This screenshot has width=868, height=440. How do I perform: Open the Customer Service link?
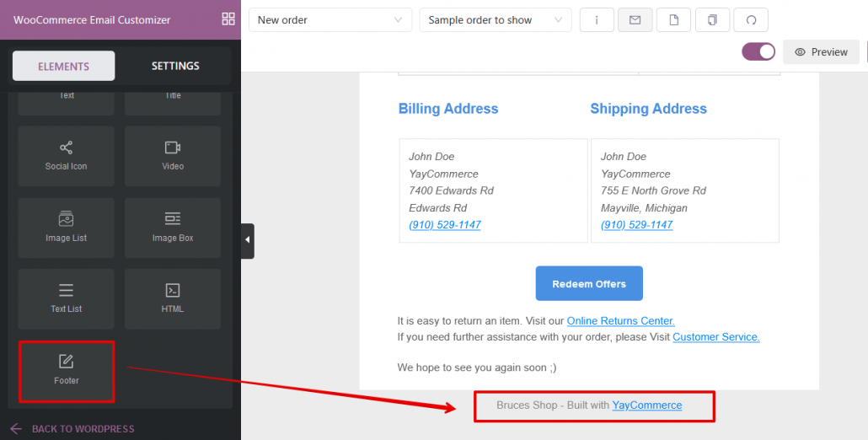tap(716, 336)
